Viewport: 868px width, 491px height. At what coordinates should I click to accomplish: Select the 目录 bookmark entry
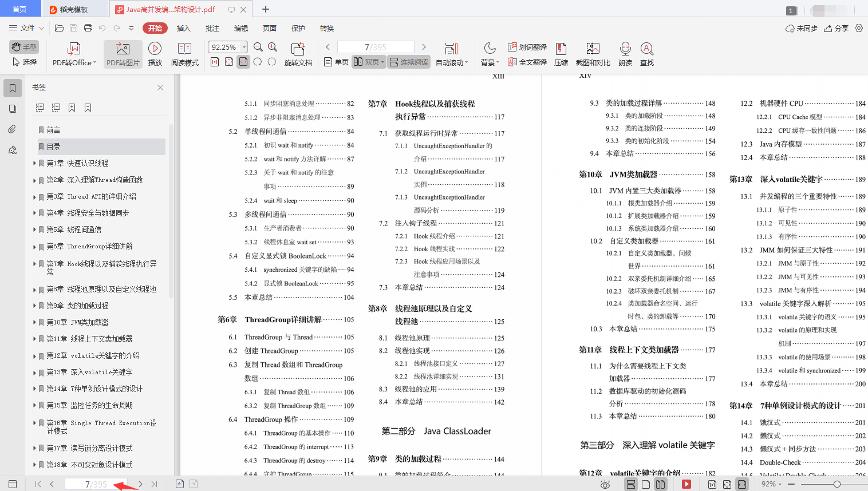(101, 146)
